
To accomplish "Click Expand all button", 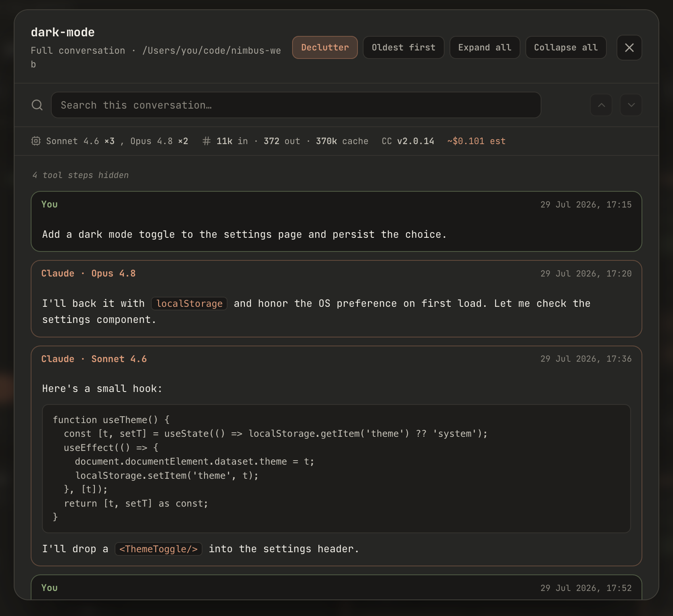I will click(x=485, y=48).
